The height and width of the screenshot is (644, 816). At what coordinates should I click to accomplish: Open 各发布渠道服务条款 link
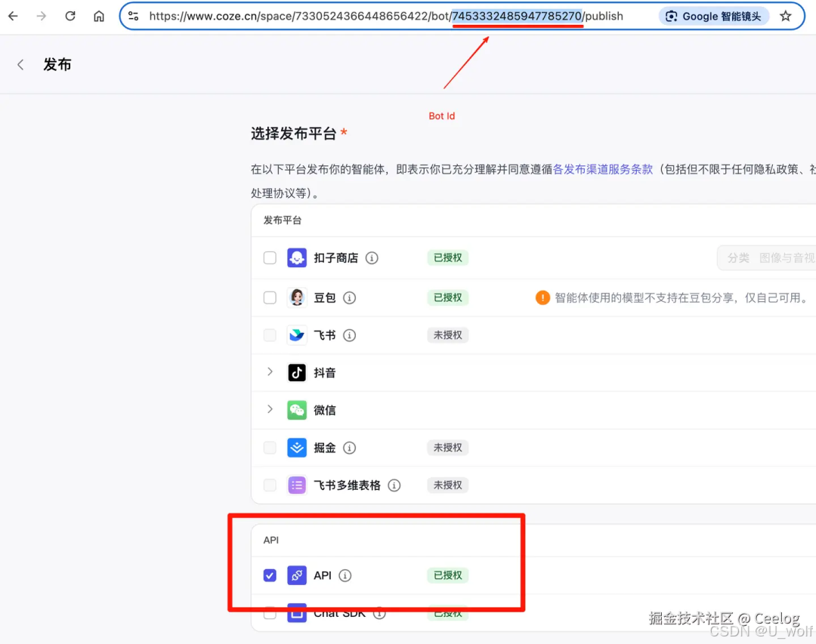[603, 169]
